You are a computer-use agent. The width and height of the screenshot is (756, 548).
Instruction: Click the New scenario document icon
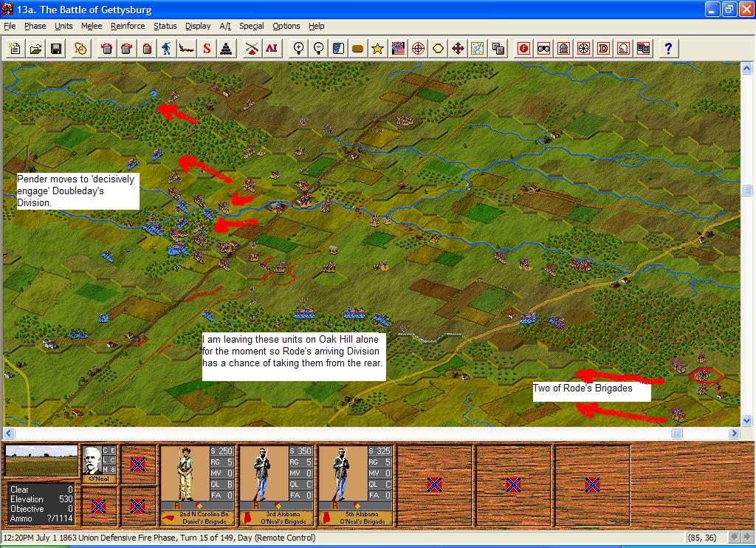pos(15,48)
